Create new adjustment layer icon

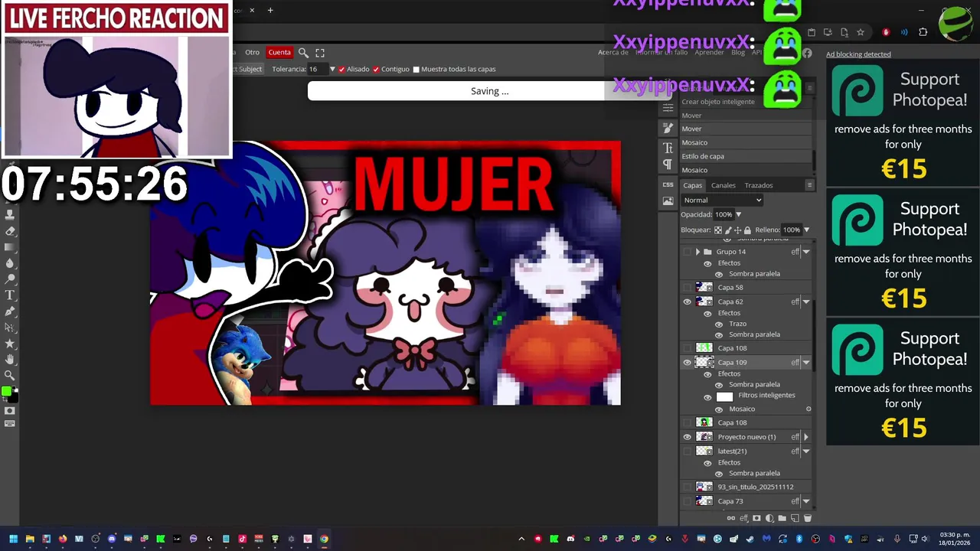click(769, 518)
